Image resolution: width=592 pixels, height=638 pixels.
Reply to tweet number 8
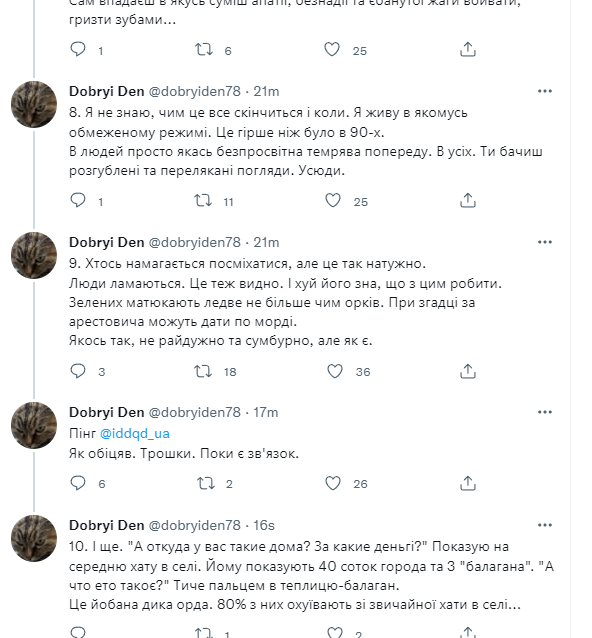tap(78, 200)
